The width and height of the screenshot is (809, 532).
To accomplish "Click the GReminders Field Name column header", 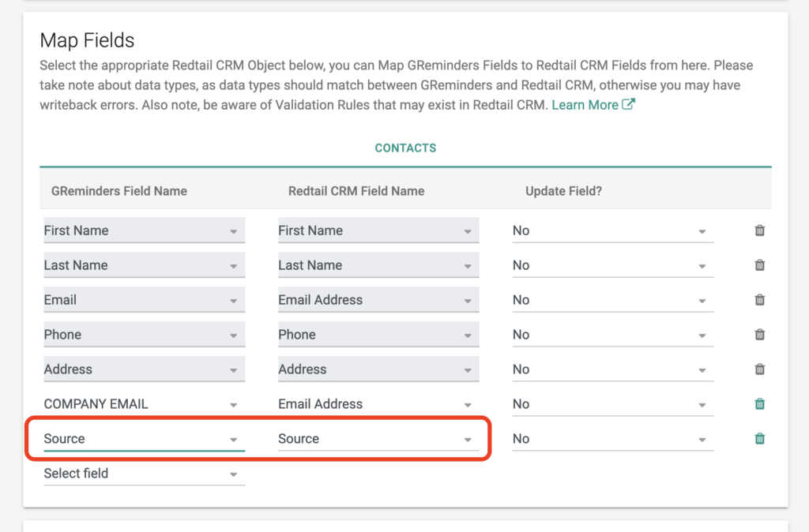I will pos(119,191).
